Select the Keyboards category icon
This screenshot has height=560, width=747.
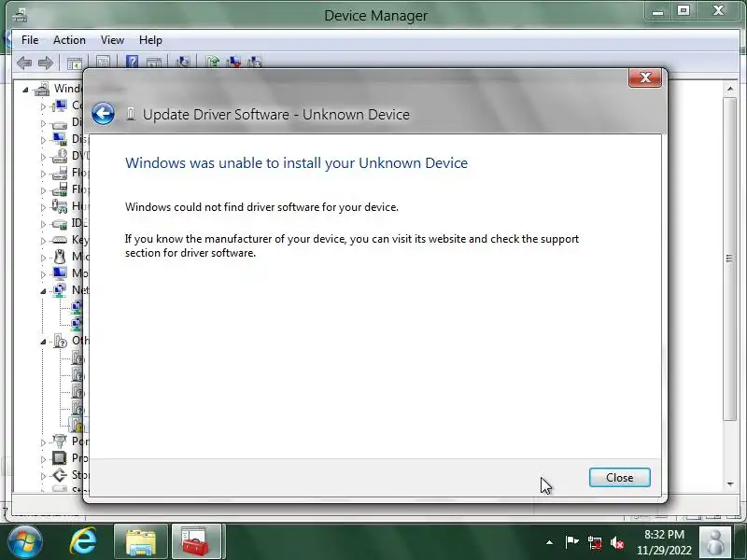click(60, 240)
